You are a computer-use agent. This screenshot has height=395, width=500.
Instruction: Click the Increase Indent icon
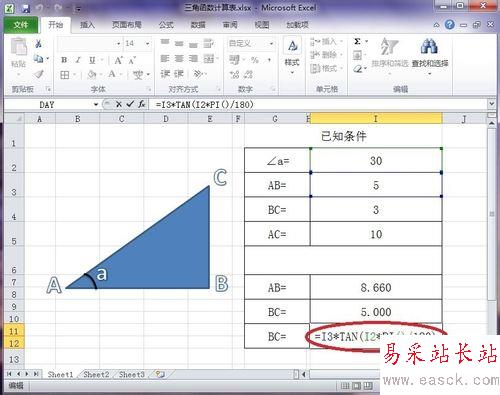click(179, 74)
